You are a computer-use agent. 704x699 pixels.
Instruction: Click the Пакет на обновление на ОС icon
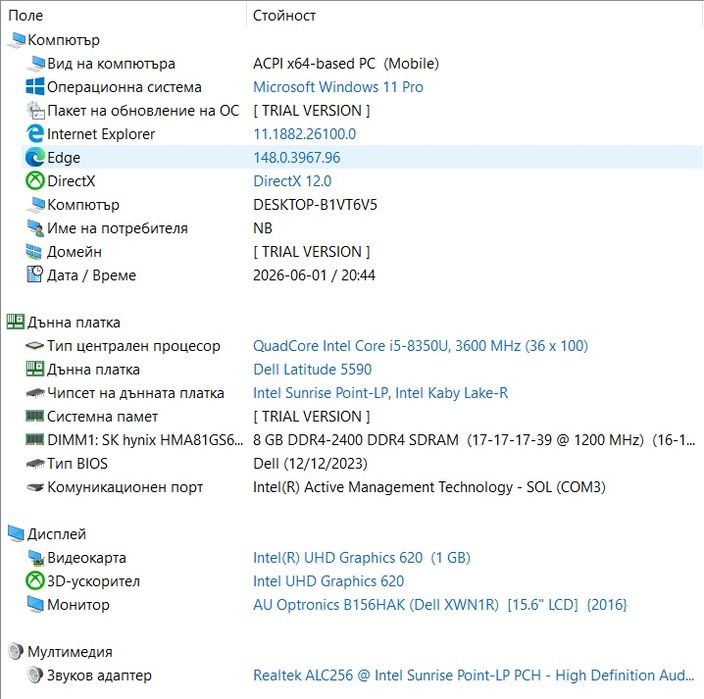35,110
